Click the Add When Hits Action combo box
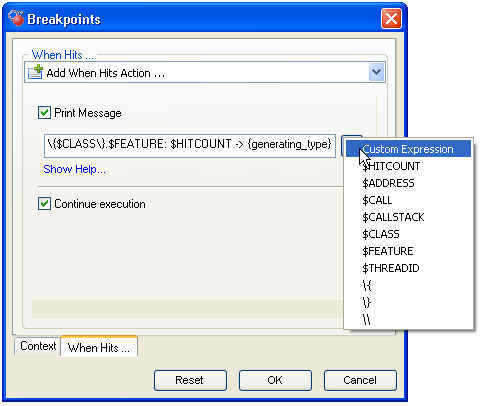 pos(205,72)
